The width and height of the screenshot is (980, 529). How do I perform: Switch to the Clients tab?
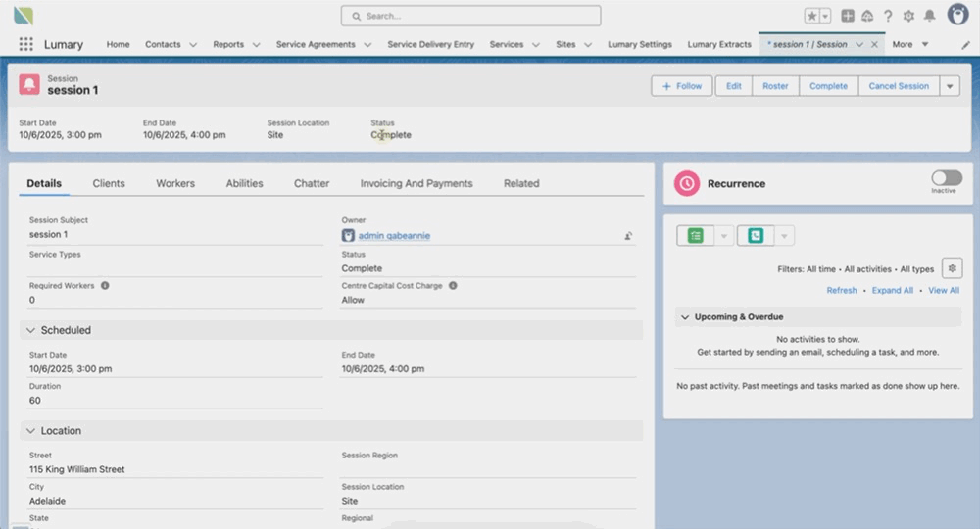[x=109, y=183]
